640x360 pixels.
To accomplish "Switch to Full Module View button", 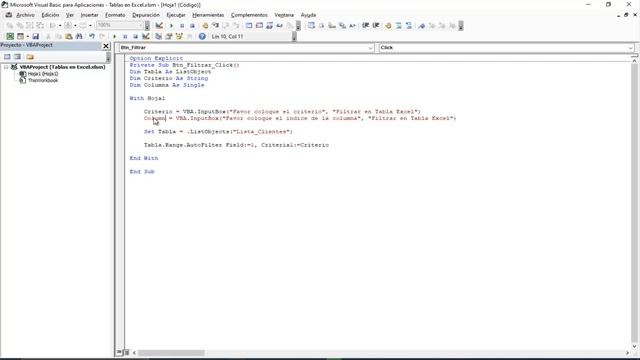I will click(127, 352).
